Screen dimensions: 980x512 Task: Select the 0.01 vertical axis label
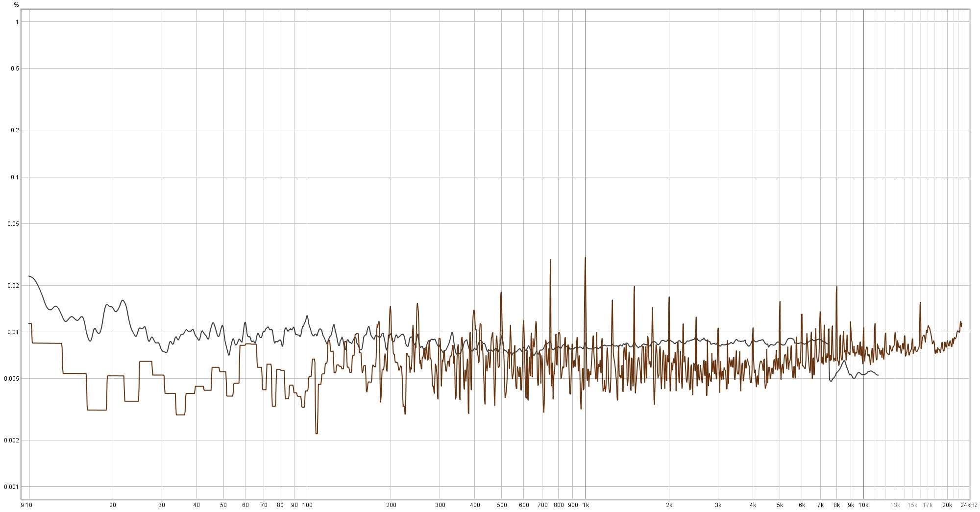pos(14,332)
